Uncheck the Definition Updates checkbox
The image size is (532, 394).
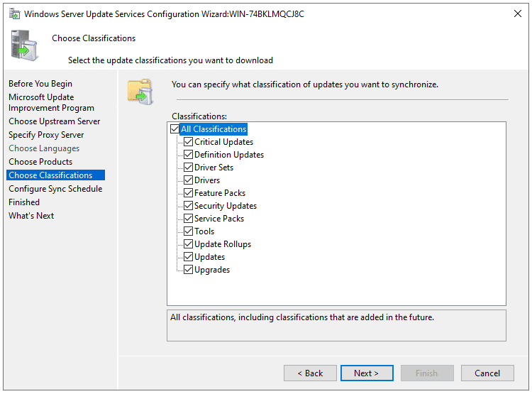tap(188, 155)
